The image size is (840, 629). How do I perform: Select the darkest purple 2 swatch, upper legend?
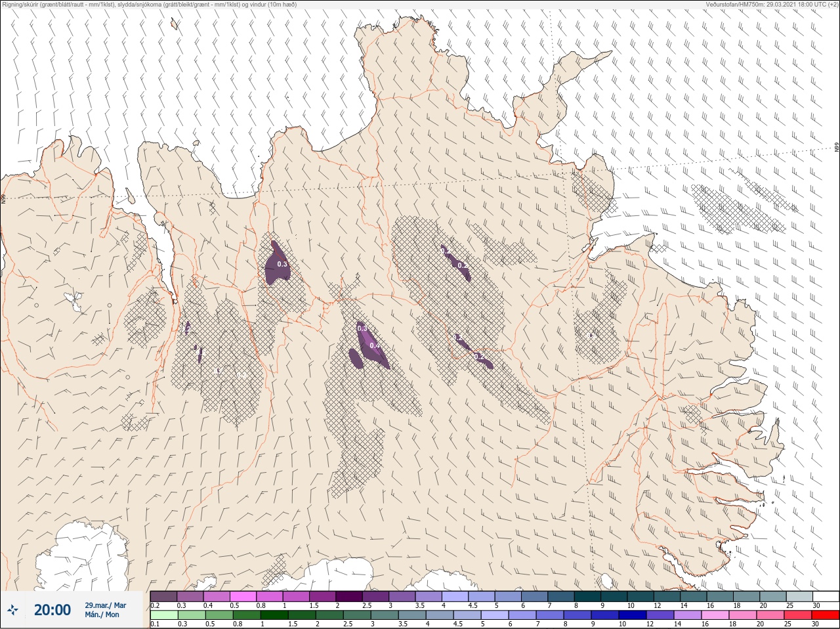click(x=349, y=596)
